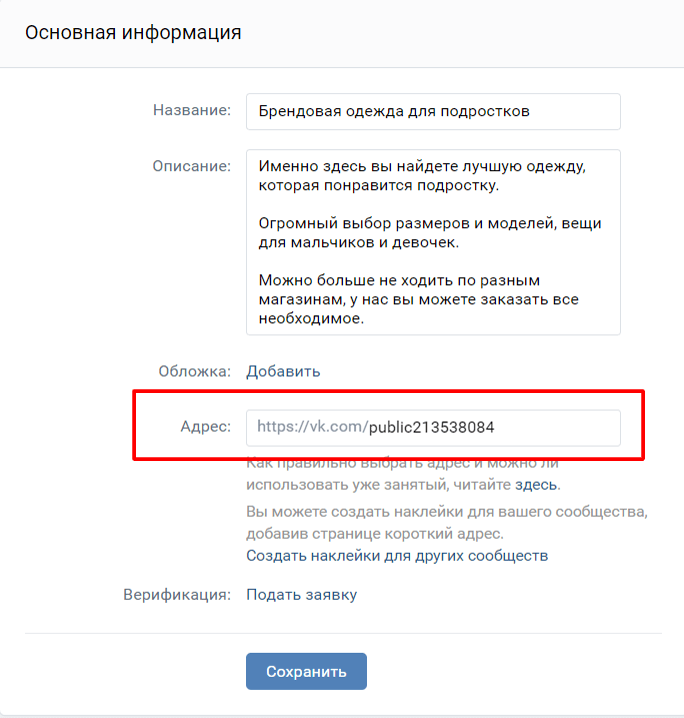Image resolution: width=684 pixels, height=718 pixels.
Task: Click the Название input with community name
Action: coord(433,112)
